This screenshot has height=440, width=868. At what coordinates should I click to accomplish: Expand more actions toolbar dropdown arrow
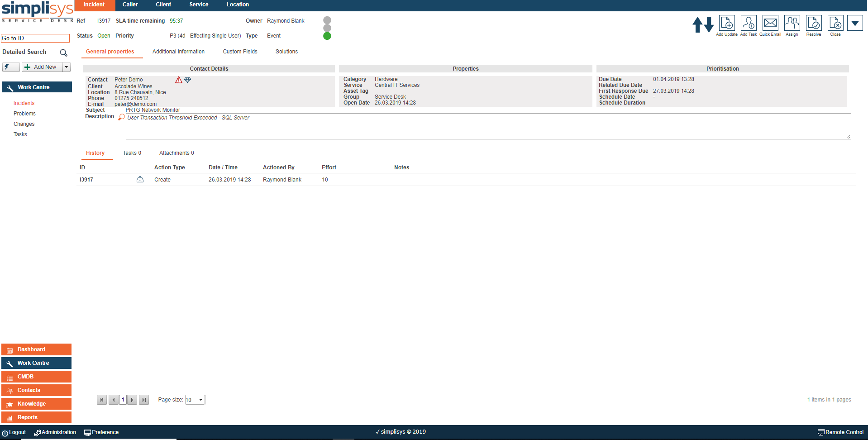click(855, 23)
